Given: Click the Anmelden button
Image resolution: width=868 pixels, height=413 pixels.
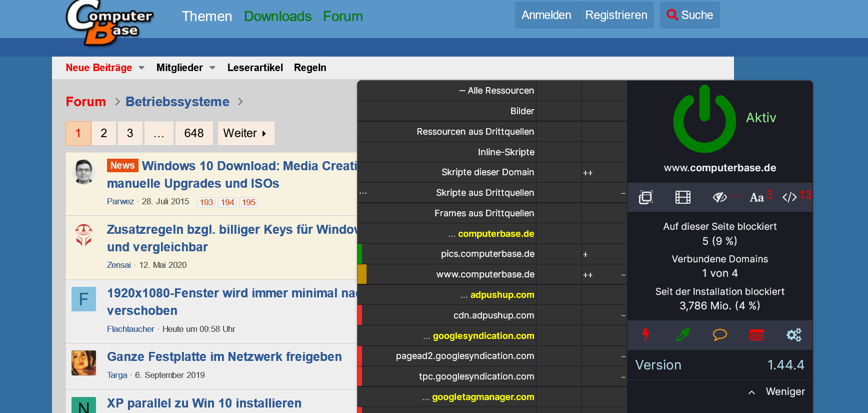Looking at the screenshot, I should click(546, 15).
